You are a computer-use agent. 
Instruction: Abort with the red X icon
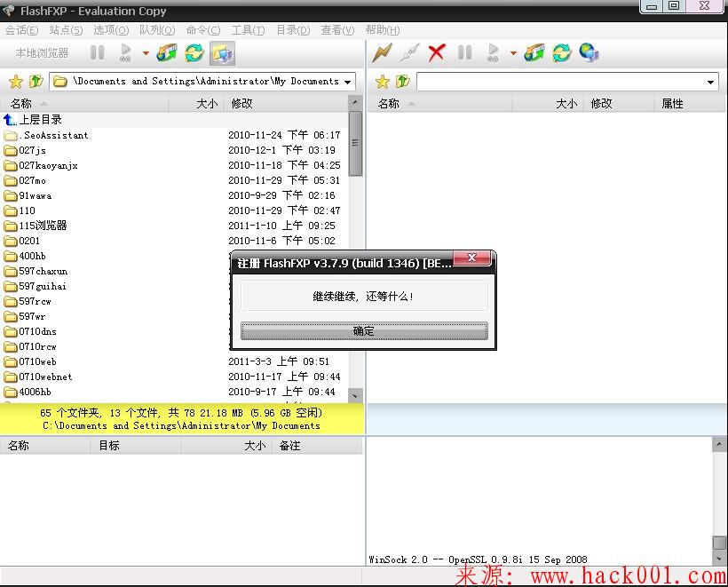click(437, 52)
